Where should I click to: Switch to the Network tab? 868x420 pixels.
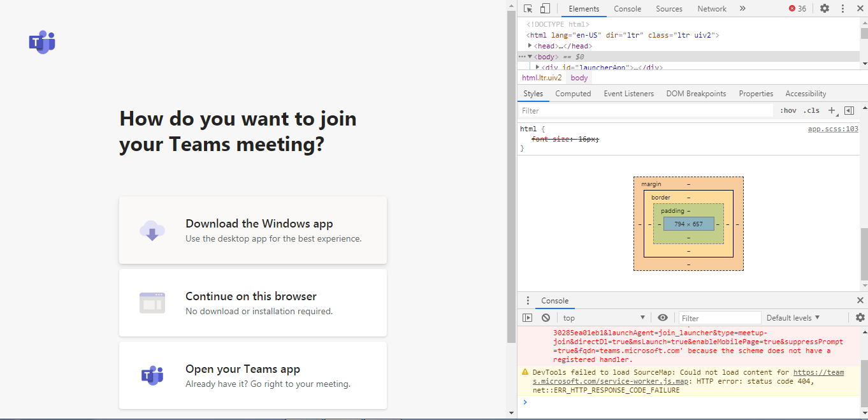712,9
